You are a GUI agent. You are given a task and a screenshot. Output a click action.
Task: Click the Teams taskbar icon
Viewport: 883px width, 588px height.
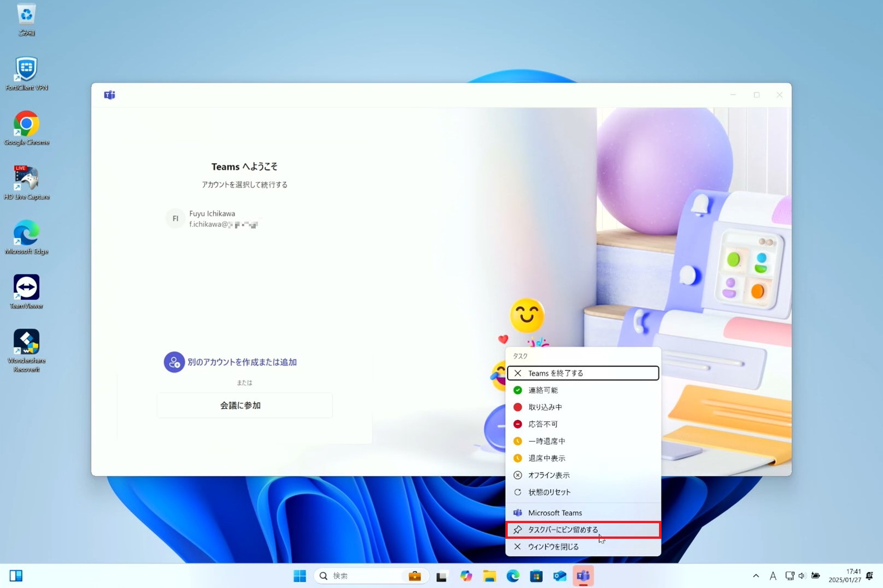click(x=583, y=576)
